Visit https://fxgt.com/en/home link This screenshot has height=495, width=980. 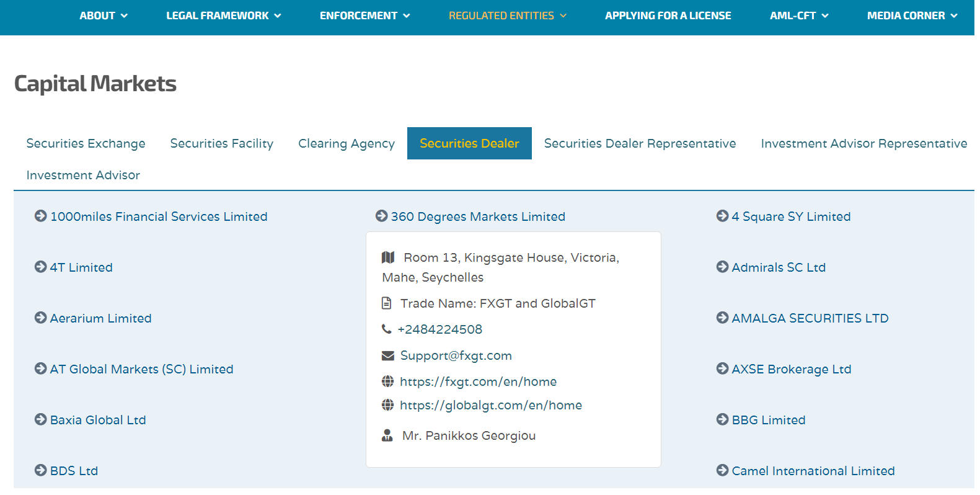point(479,381)
